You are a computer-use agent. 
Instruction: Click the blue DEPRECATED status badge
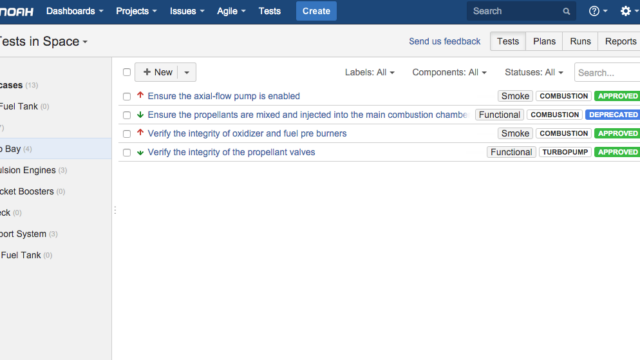[613, 115]
